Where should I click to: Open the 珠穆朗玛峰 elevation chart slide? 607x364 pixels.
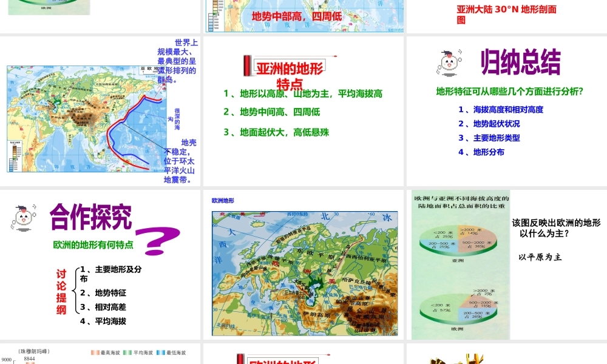(100, 354)
